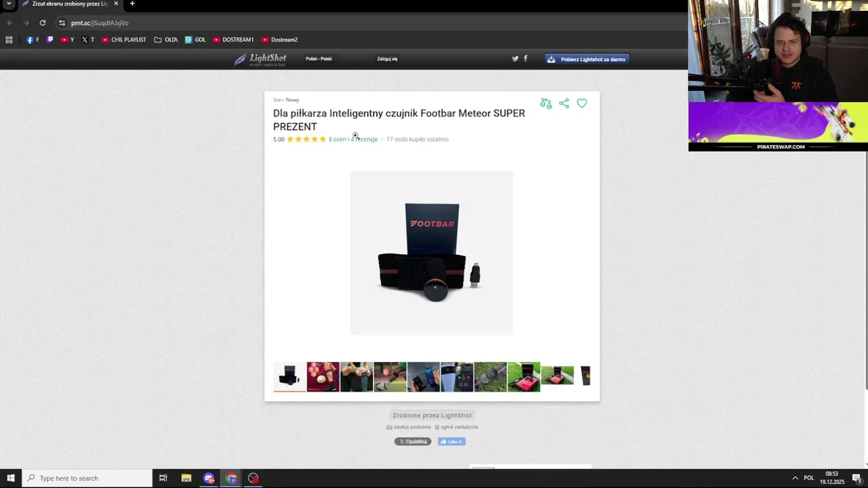The image size is (868, 488).
Task: Open the X 'T' bookmark
Action: click(x=87, y=40)
